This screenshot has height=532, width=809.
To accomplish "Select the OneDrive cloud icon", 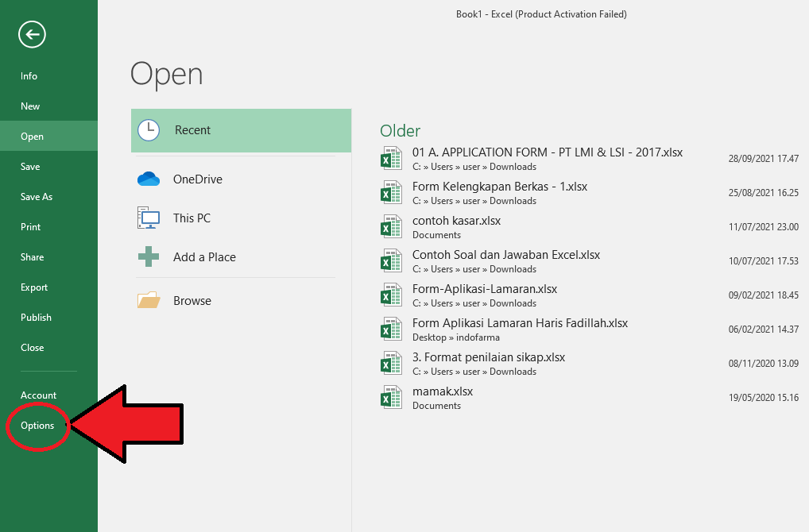I will 148,179.
